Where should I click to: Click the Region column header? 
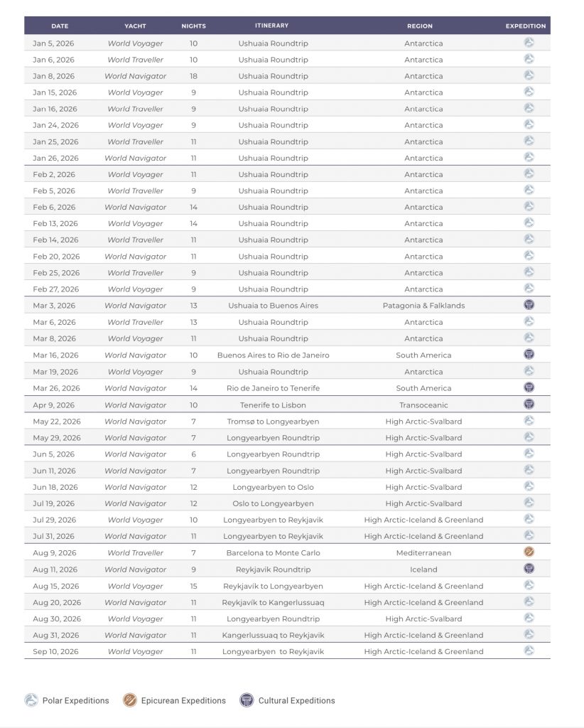pyautogui.click(x=419, y=26)
